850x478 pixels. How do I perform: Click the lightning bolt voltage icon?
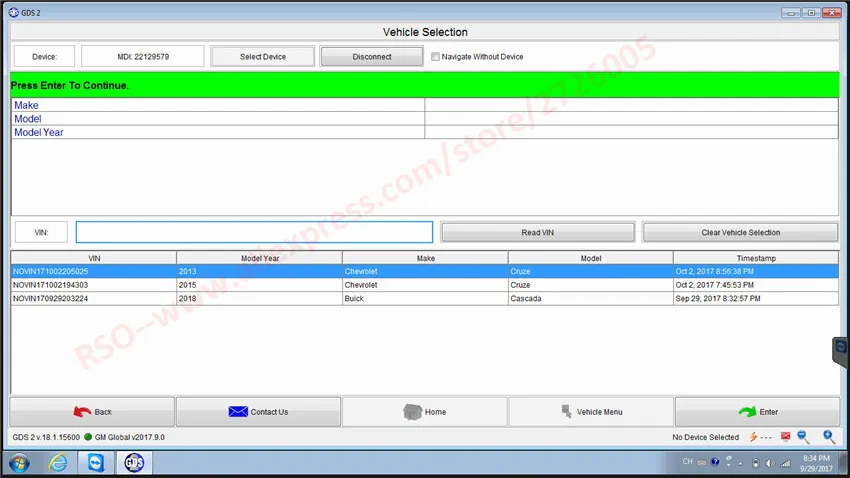(x=753, y=437)
